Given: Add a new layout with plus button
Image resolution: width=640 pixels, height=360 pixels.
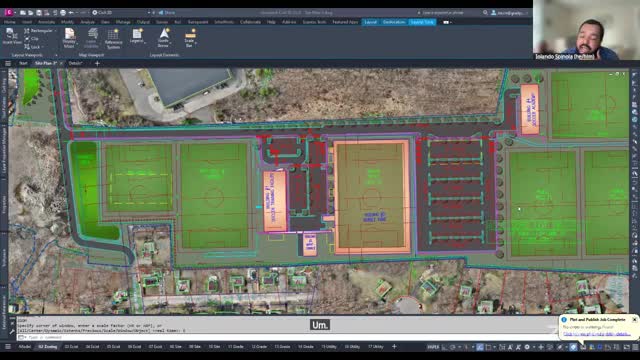Looking at the screenshot, I should point(394,347).
